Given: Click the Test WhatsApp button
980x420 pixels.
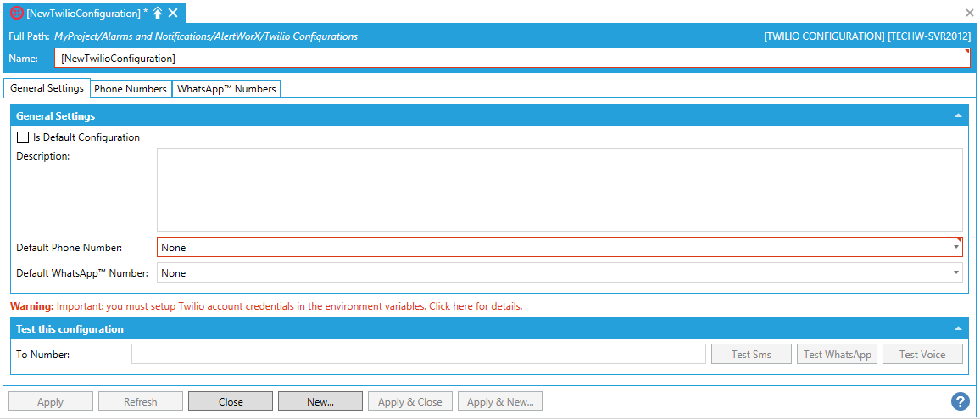Looking at the screenshot, I should point(837,354).
